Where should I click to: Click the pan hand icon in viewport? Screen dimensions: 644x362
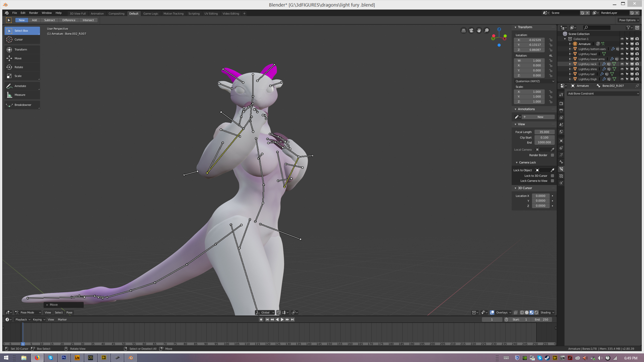coord(479,30)
